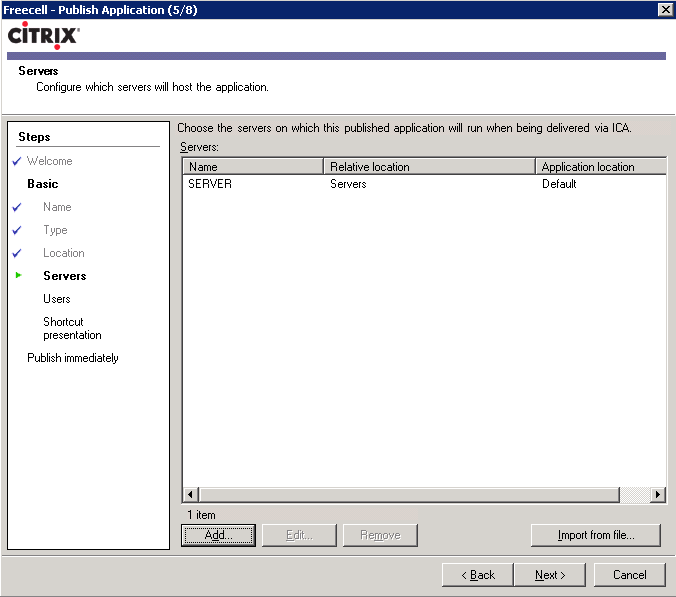
Task: Go back with the Back button
Action: click(x=478, y=575)
